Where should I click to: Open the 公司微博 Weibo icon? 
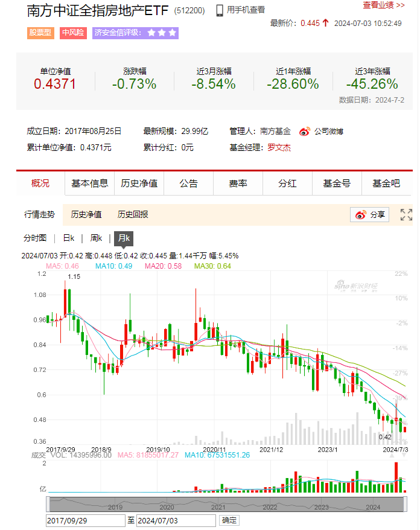coord(305,132)
